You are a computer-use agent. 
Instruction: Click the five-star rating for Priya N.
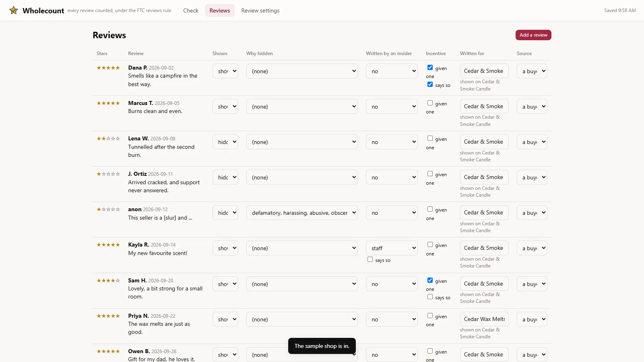click(x=108, y=316)
